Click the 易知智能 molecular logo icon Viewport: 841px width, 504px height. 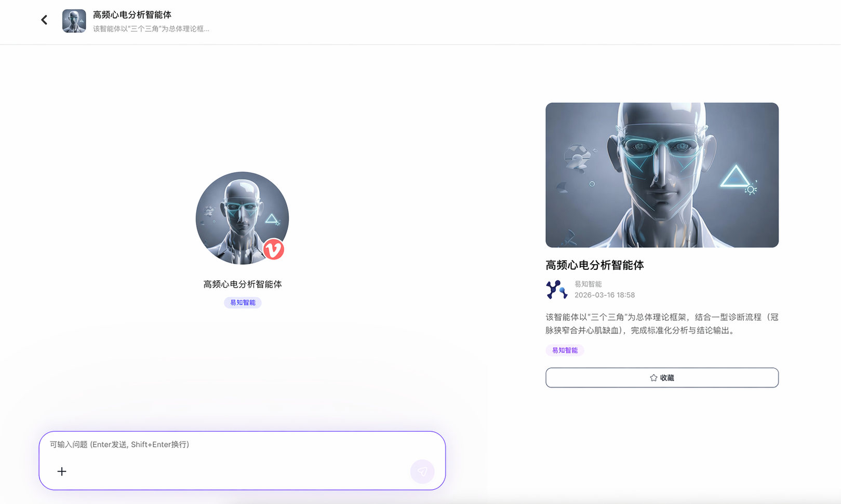tap(556, 289)
